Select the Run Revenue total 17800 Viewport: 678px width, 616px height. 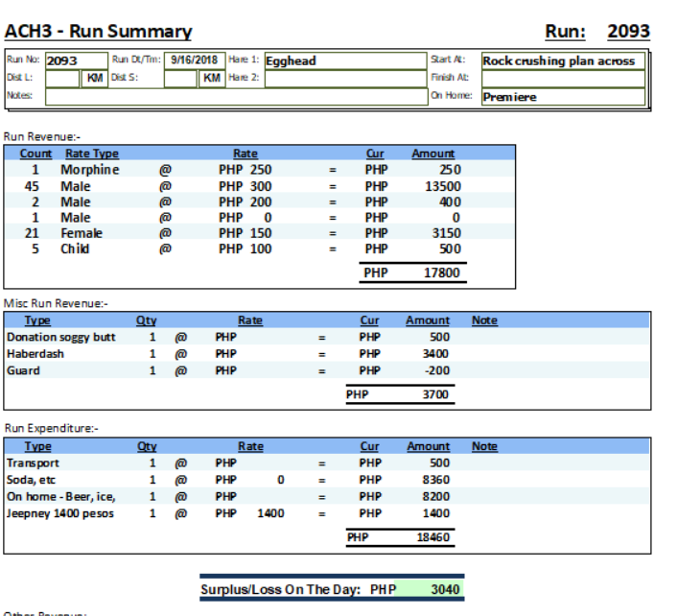coord(442,273)
